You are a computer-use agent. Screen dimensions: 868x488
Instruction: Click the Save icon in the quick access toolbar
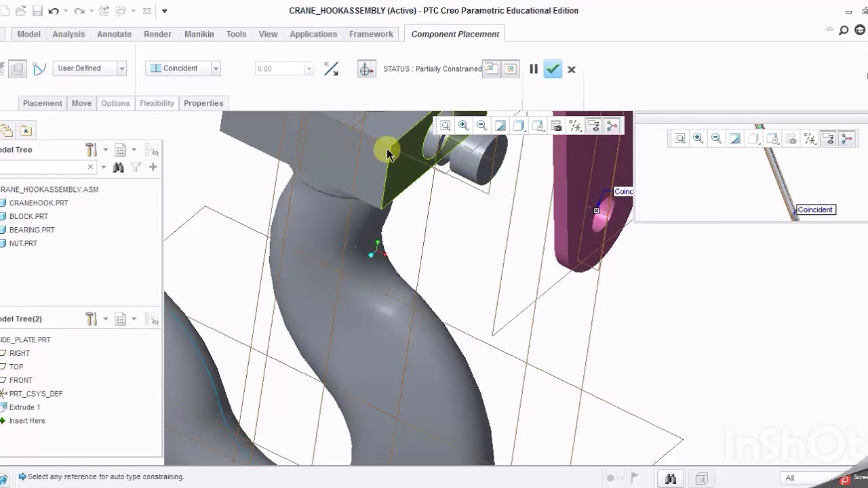click(37, 11)
